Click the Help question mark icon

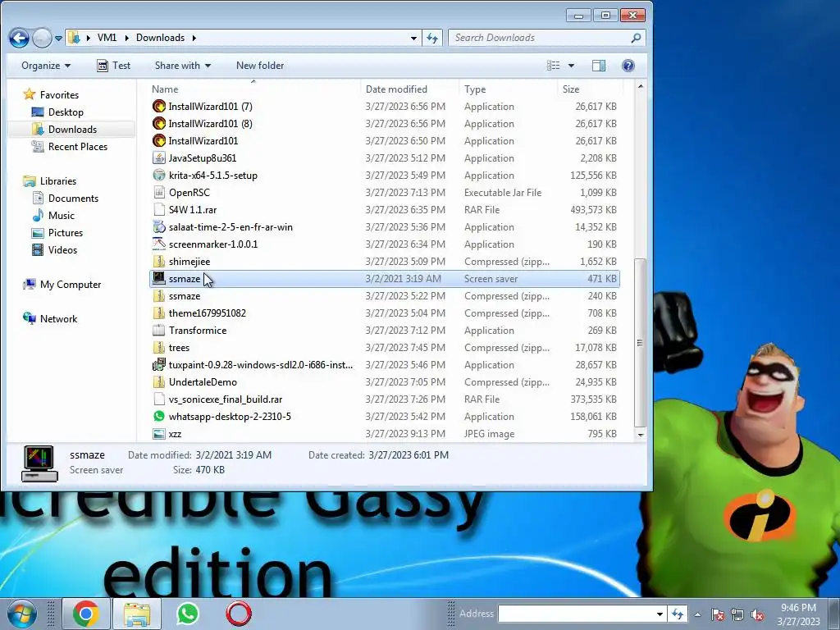click(628, 66)
